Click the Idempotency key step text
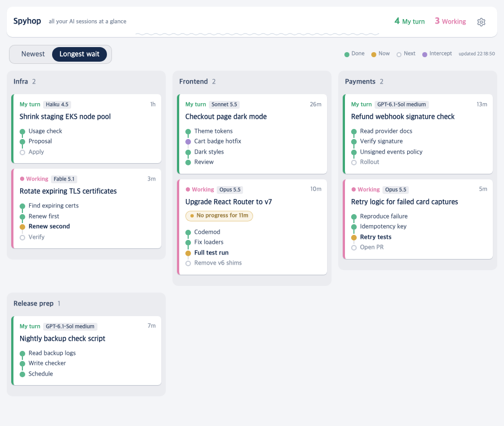The width and height of the screenshot is (504, 426). coord(383,226)
